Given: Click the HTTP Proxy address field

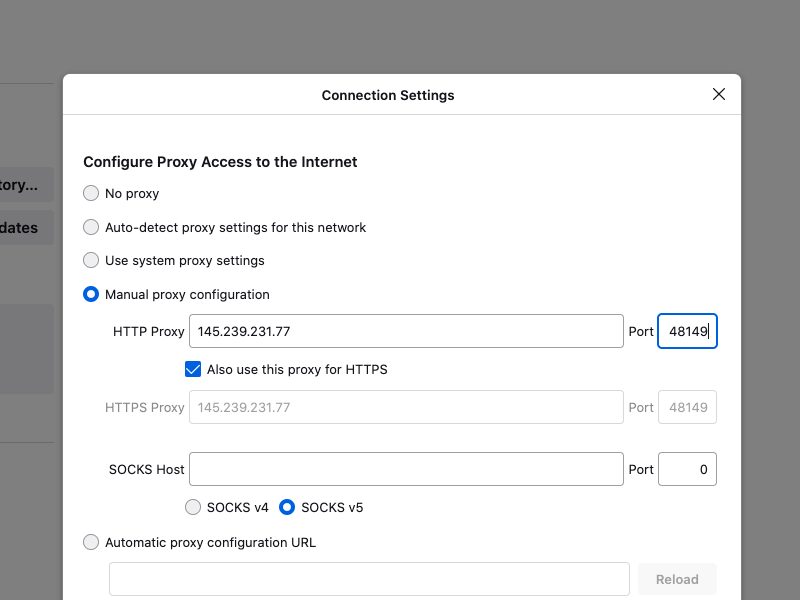Looking at the screenshot, I should pos(406,331).
